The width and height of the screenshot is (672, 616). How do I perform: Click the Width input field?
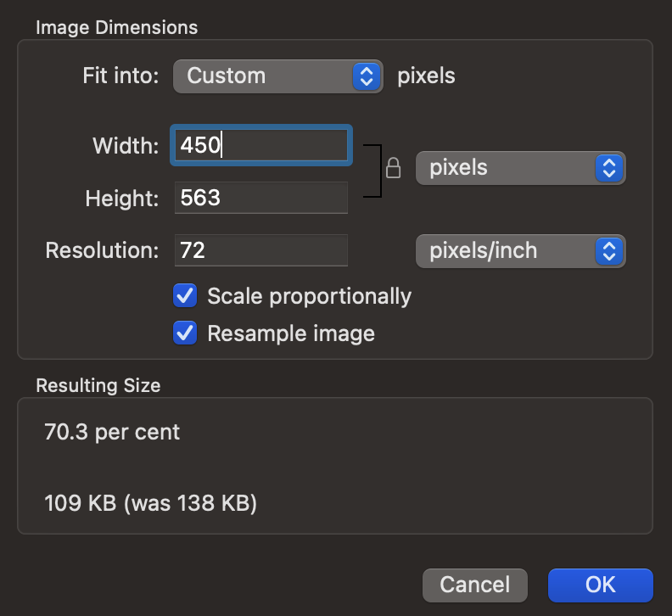261,145
